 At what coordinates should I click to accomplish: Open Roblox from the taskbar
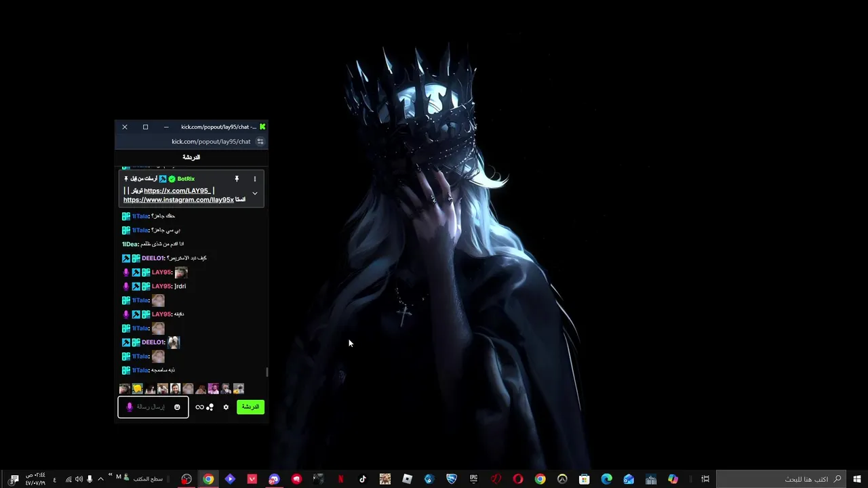point(407,479)
